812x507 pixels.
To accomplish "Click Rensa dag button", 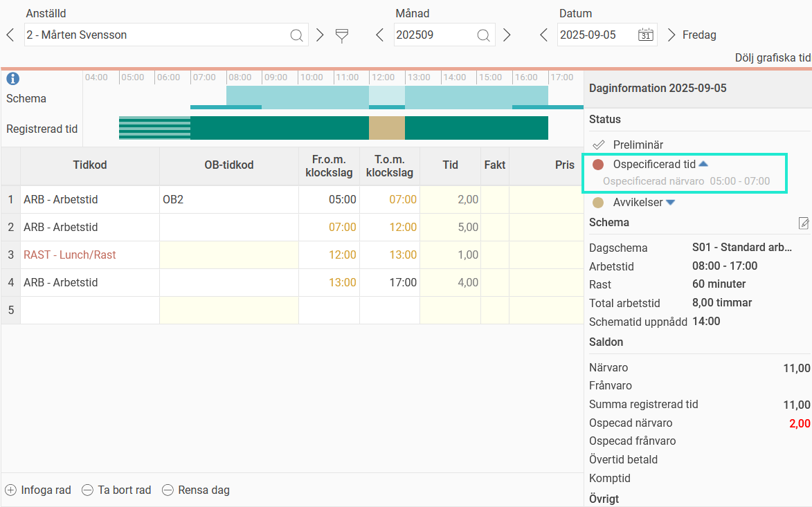I will pyautogui.click(x=196, y=490).
